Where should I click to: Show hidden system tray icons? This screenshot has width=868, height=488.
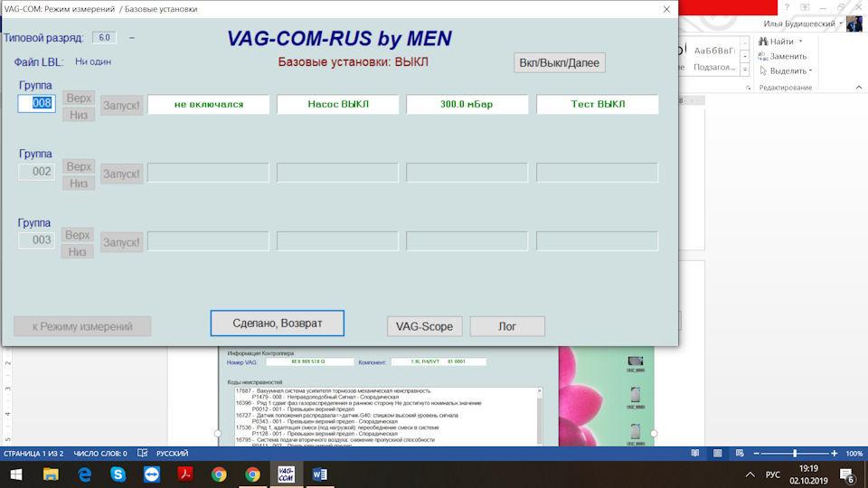click(x=750, y=474)
